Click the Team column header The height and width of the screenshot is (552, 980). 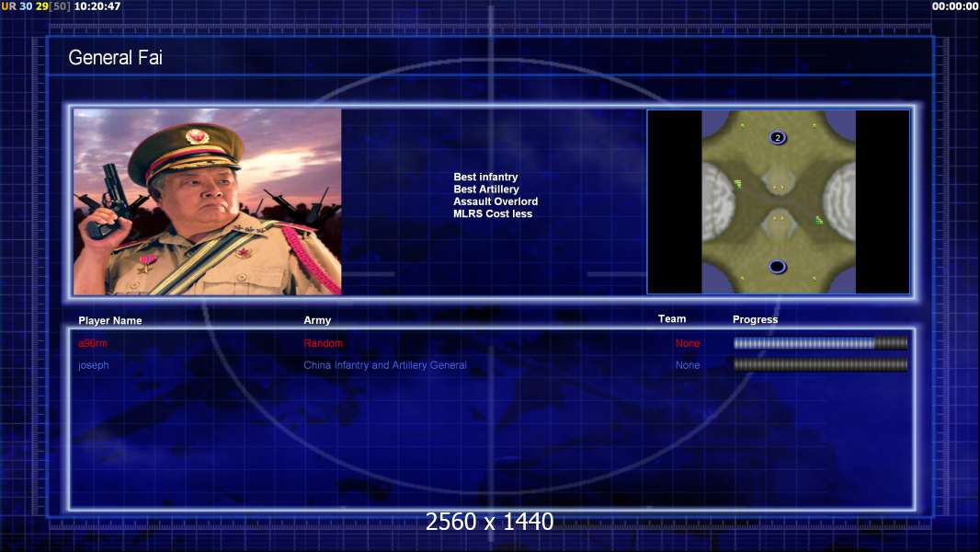[x=672, y=319]
